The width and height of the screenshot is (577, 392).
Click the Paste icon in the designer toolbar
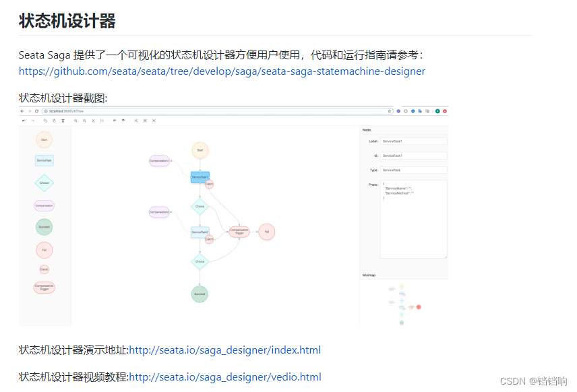pos(54,121)
